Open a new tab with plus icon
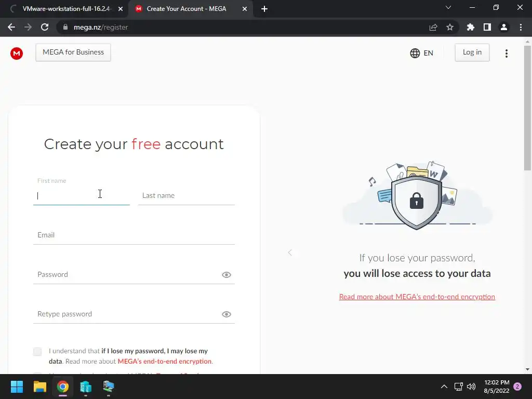Viewport: 532px width, 399px height. click(x=264, y=9)
